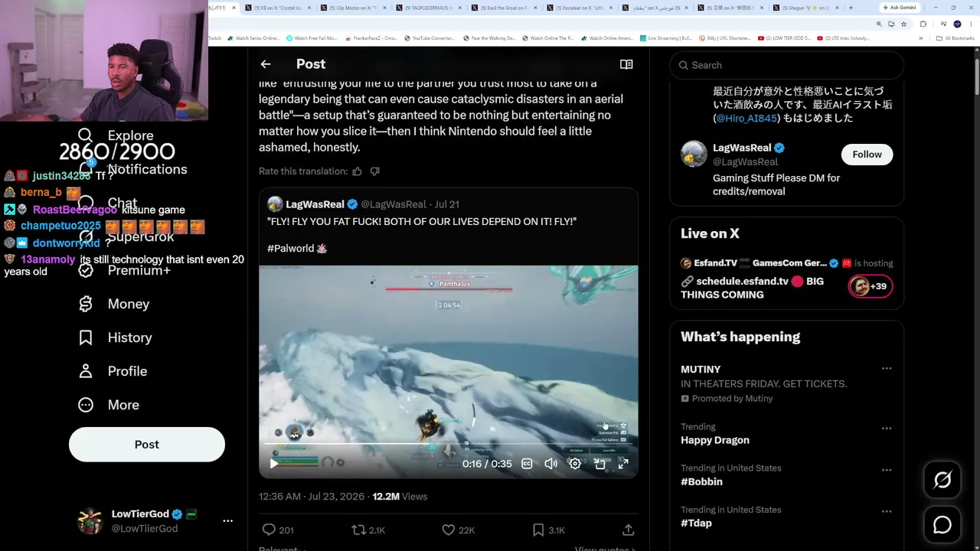The height and width of the screenshot is (551, 980).
Task: Toggle closed captions on the video
Action: click(527, 463)
